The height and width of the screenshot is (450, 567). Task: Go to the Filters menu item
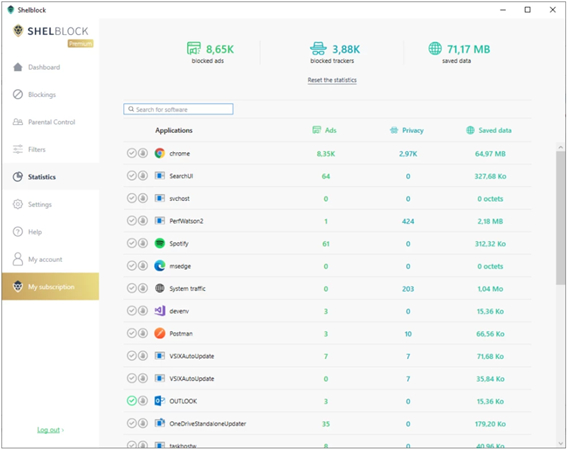[51, 149]
